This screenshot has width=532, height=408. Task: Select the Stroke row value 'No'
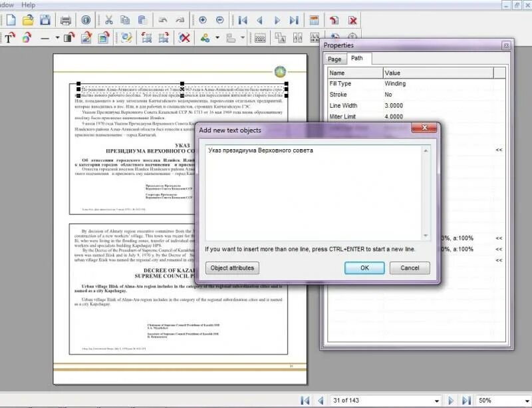tap(388, 95)
